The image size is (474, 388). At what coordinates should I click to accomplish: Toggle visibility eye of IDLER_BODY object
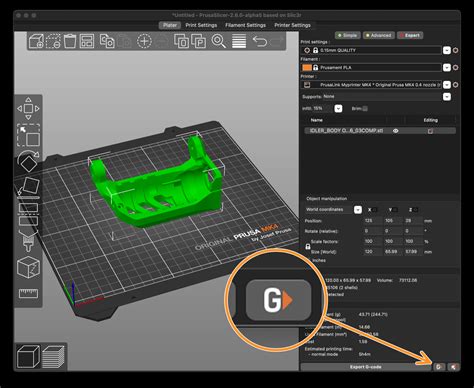pos(396,131)
